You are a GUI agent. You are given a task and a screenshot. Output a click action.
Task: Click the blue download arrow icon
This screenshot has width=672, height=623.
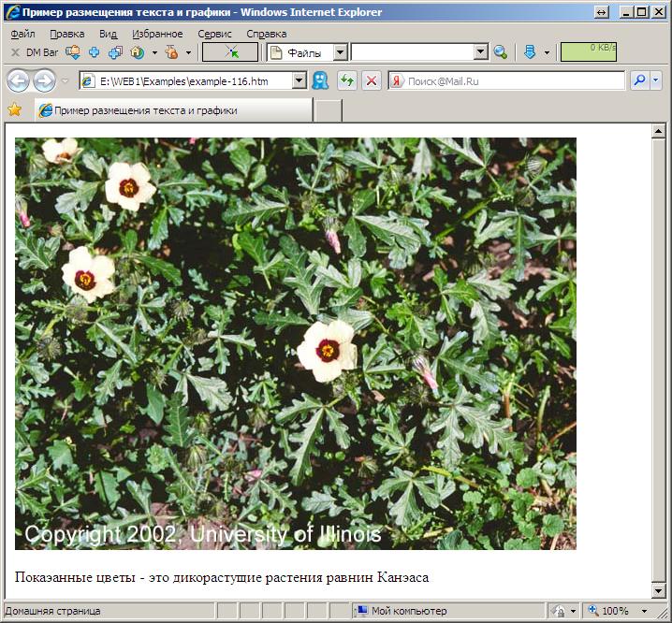(530, 52)
